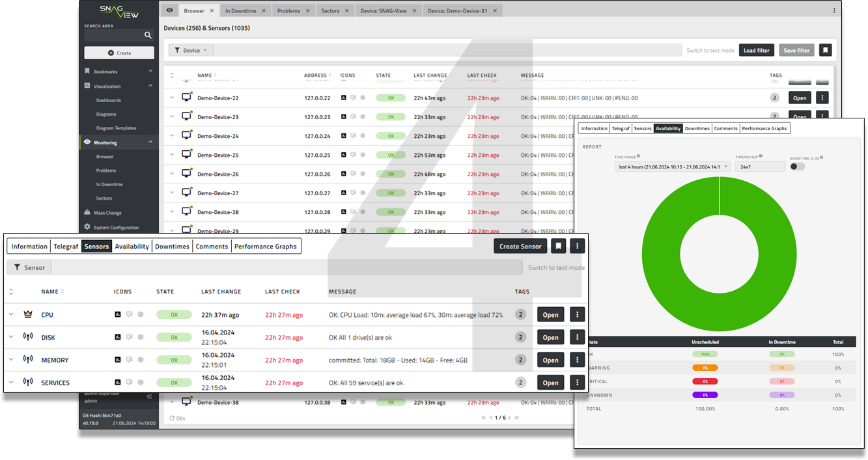Close the Sectors tab
Screen dimensions: 868x460
[x=348, y=11]
